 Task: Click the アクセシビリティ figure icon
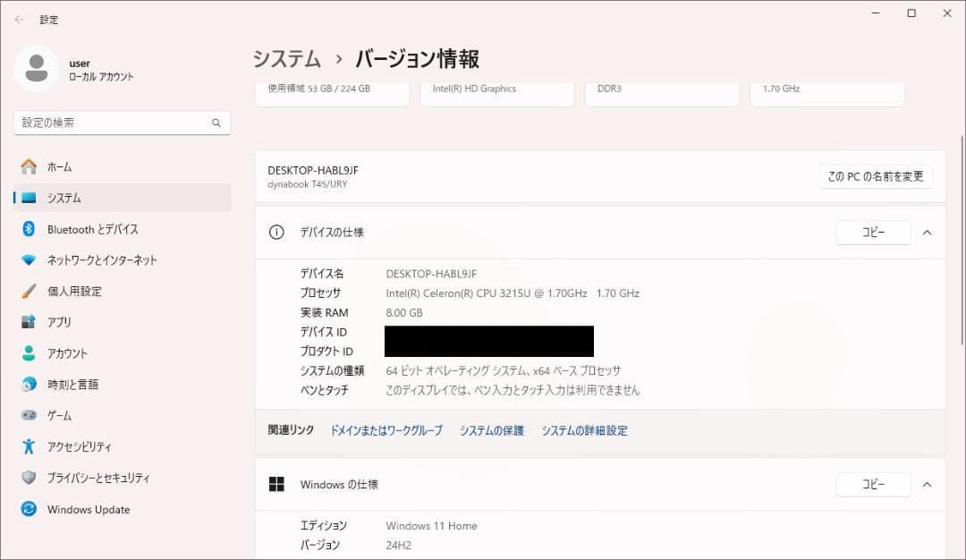pos(29,446)
